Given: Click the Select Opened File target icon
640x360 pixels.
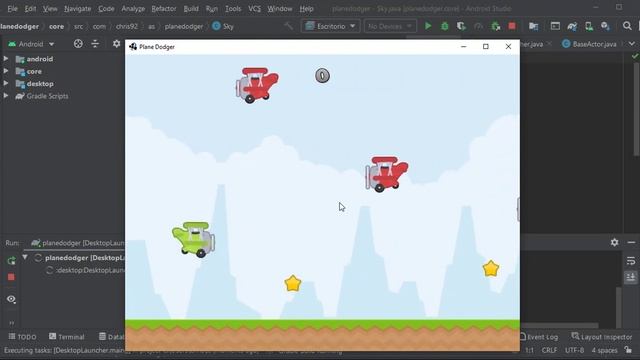Looking at the screenshot, I should [x=78, y=44].
